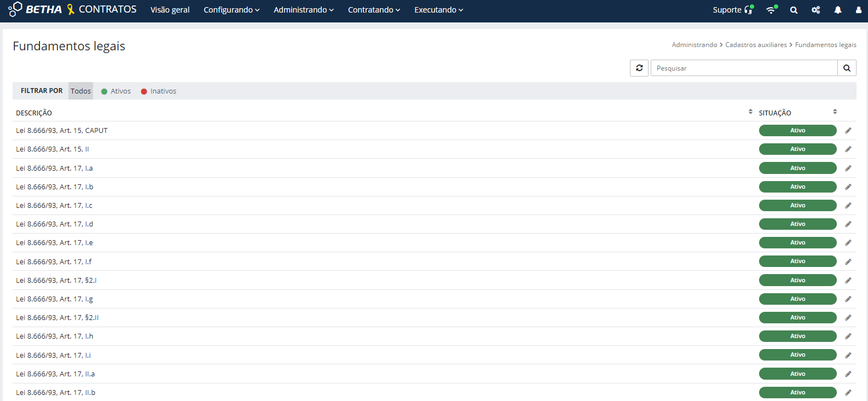Edit row Art. 17, §2.II pencil icon
This screenshot has width=868, height=401.
pyautogui.click(x=848, y=317)
